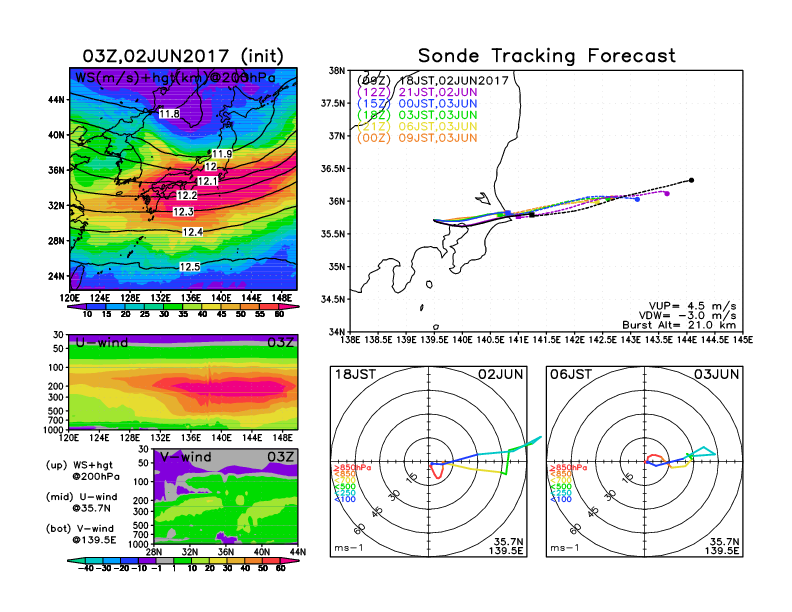Click the cyan below −40 swatch on the bottom colorbar

[x=76, y=561]
